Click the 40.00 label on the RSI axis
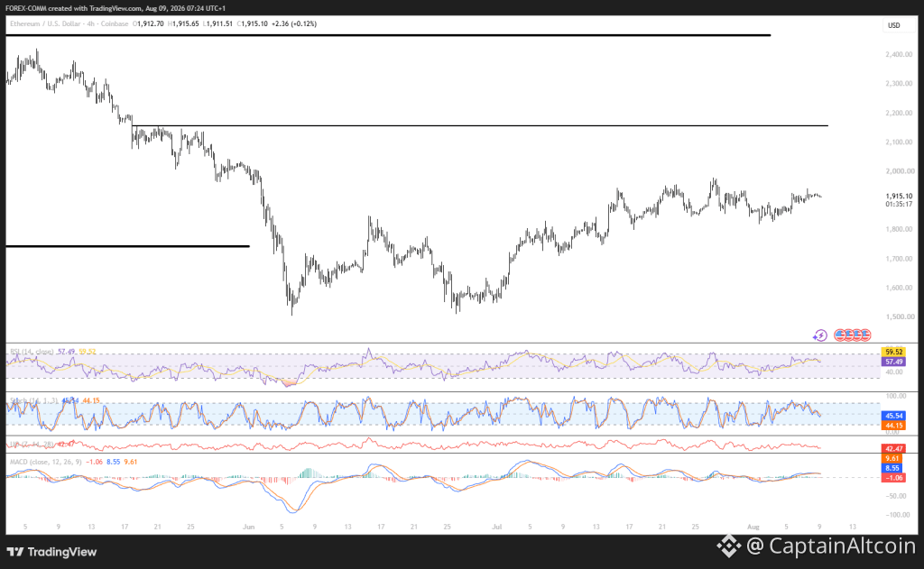 click(894, 372)
